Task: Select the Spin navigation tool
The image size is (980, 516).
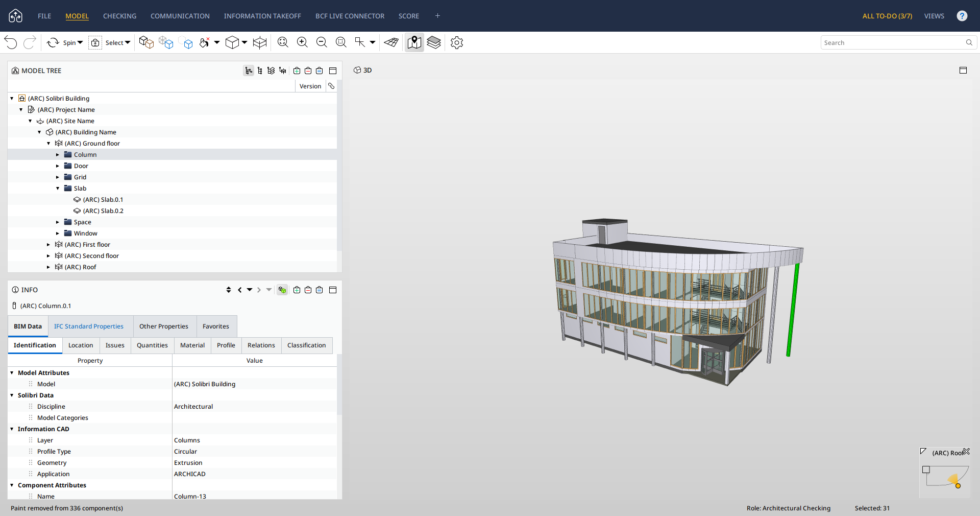Action: [64, 42]
